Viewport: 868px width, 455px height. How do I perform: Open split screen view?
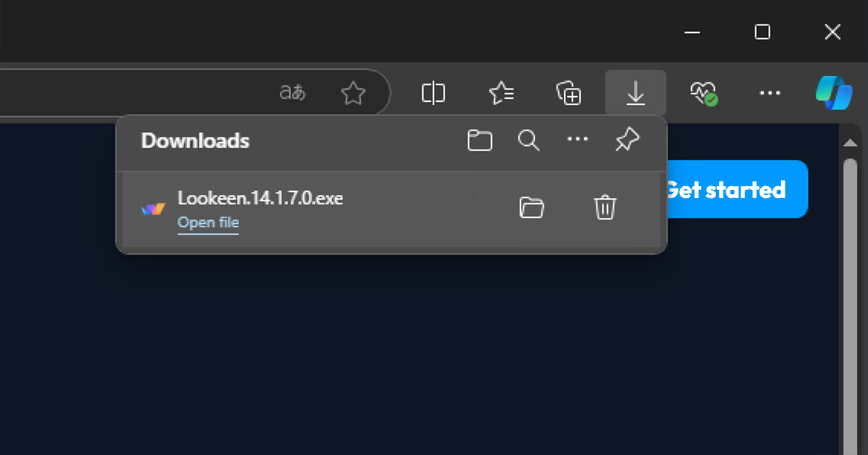[x=433, y=93]
